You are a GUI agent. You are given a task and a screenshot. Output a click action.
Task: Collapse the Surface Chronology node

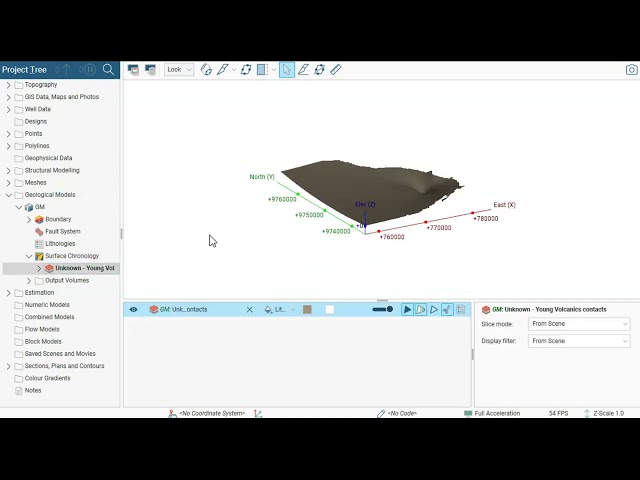(29, 256)
